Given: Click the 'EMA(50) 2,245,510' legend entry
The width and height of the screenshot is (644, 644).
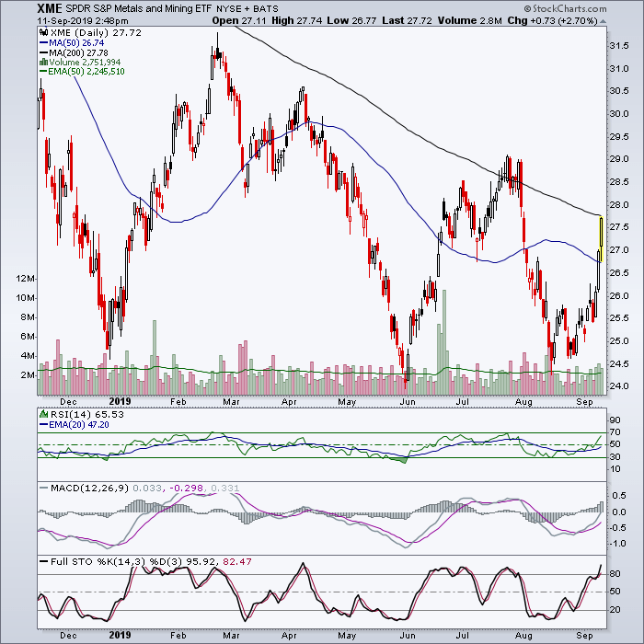Looking at the screenshot, I should tap(86, 72).
